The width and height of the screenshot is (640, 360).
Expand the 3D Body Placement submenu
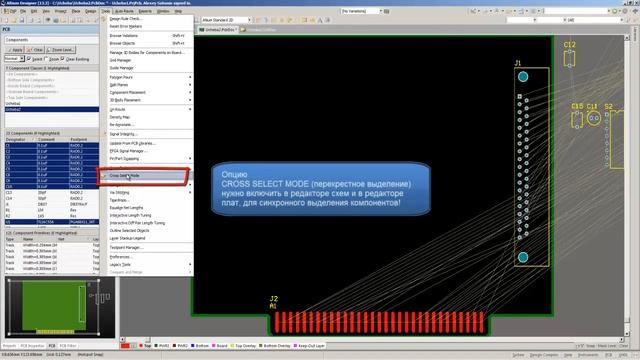[x=147, y=100]
